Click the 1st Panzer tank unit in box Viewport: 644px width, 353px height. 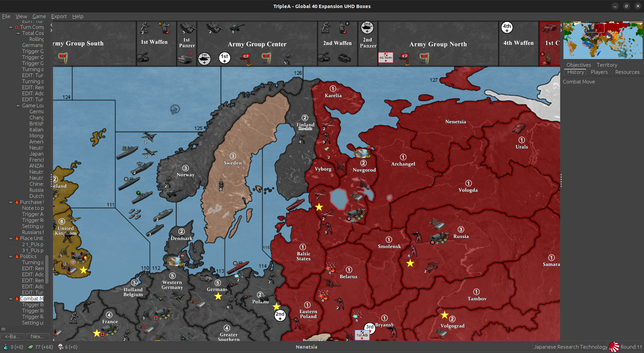pos(188,28)
